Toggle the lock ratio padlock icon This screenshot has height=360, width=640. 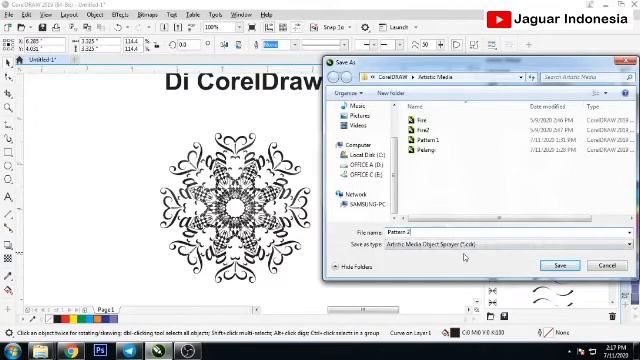pos(157,45)
